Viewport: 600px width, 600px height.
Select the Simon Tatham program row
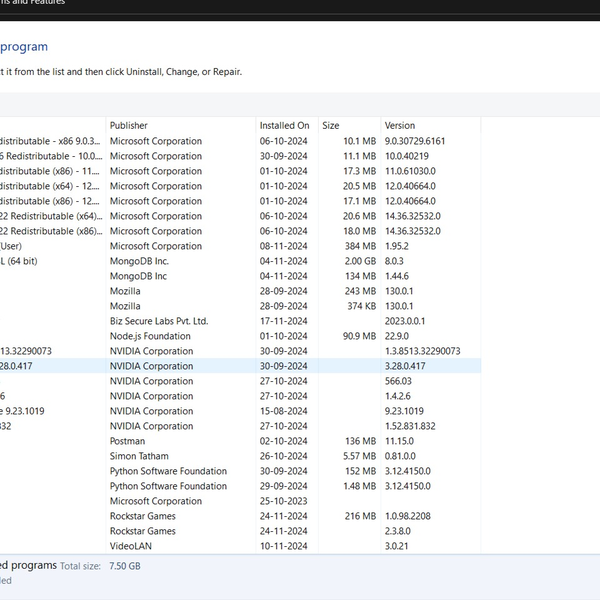click(x=139, y=456)
